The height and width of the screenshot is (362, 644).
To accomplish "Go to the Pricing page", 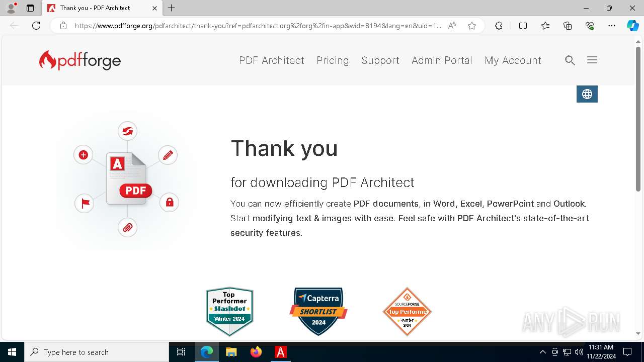I will [333, 60].
